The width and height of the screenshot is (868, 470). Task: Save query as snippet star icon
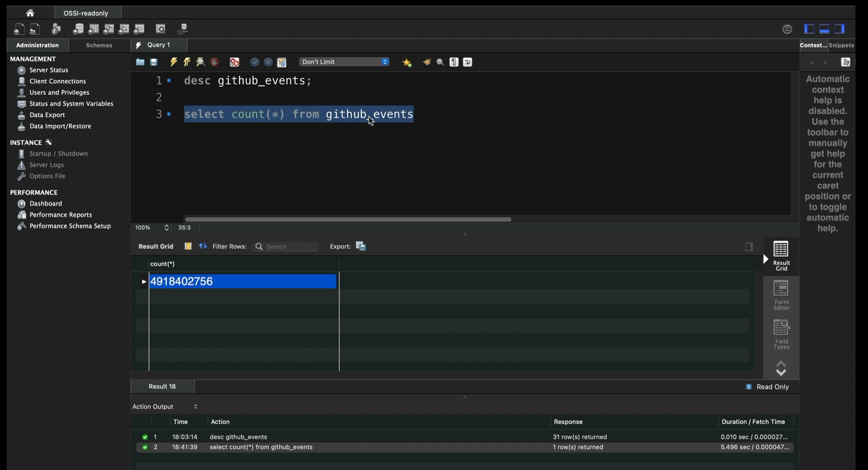tap(407, 62)
